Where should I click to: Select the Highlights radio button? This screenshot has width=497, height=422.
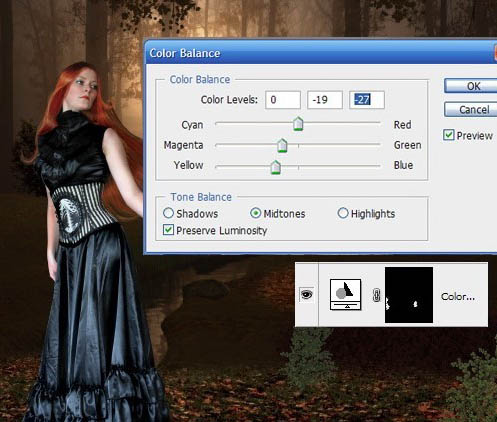(x=343, y=213)
